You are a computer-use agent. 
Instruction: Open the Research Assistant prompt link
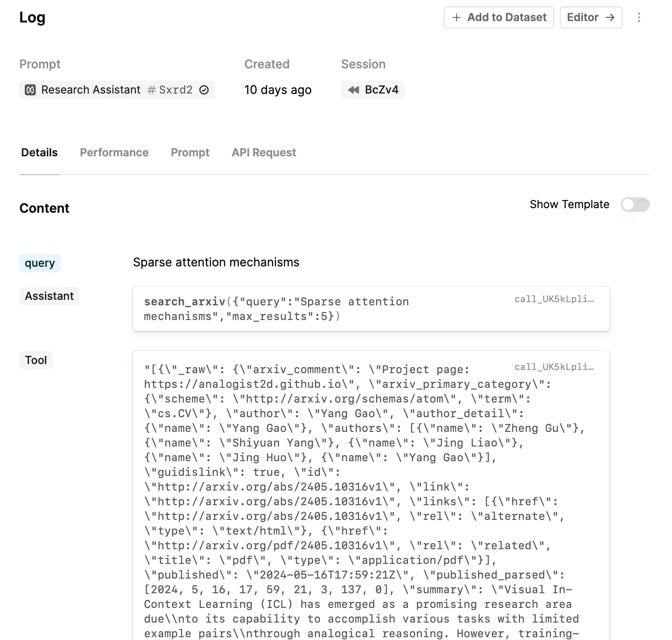pos(117,90)
